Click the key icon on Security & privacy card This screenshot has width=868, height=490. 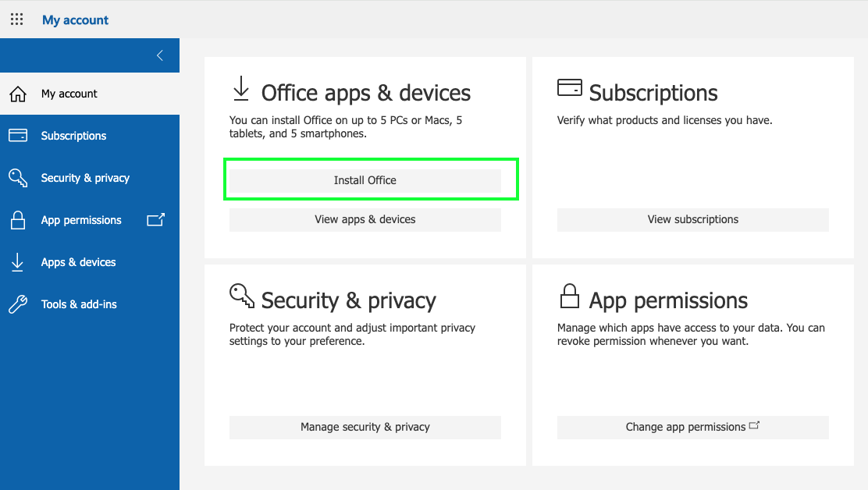point(241,296)
